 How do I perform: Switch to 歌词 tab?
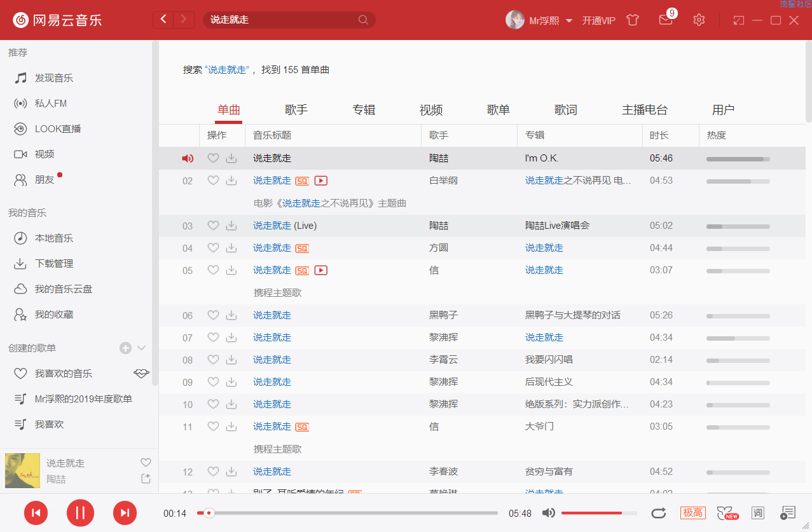pos(566,110)
